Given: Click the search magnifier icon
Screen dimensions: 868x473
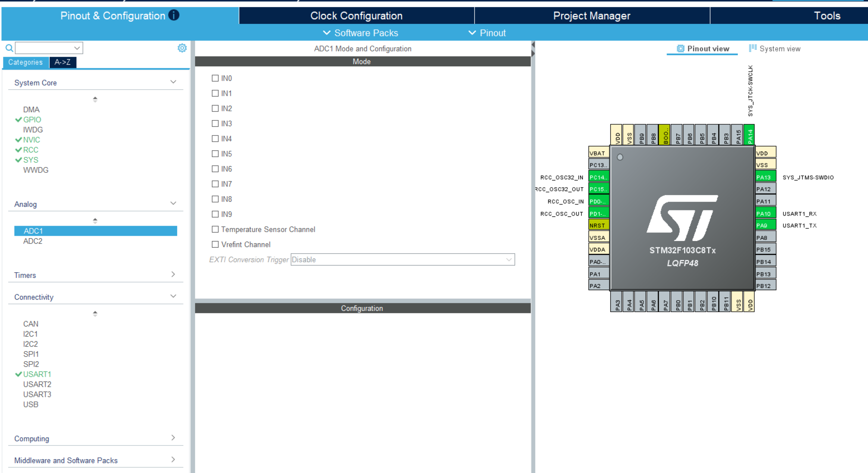Looking at the screenshot, I should pos(9,48).
